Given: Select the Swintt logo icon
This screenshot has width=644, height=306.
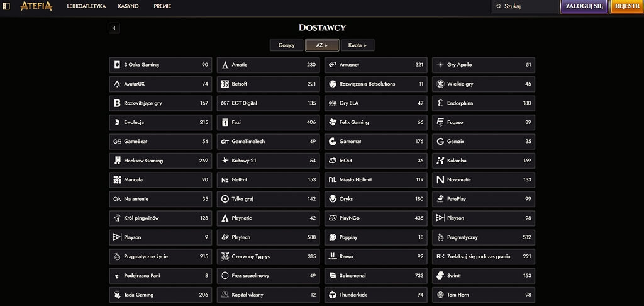Looking at the screenshot, I should click(x=440, y=276).
